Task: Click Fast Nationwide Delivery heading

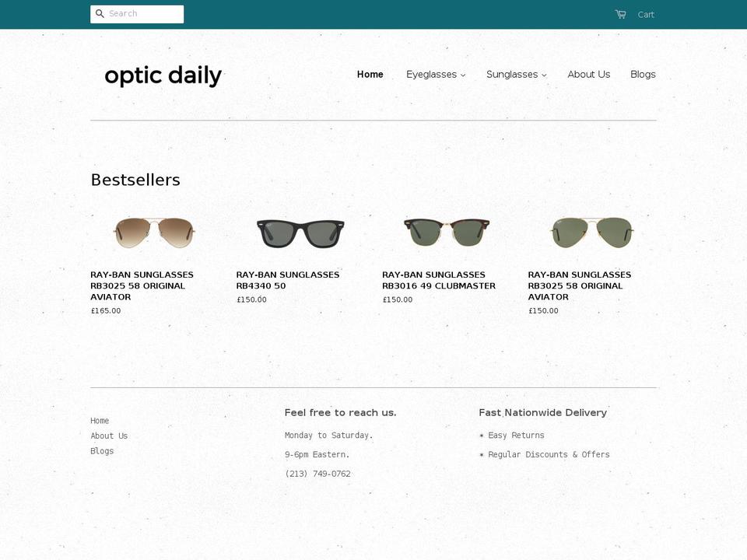Action: pyautogui.click(x=543, y=412)
